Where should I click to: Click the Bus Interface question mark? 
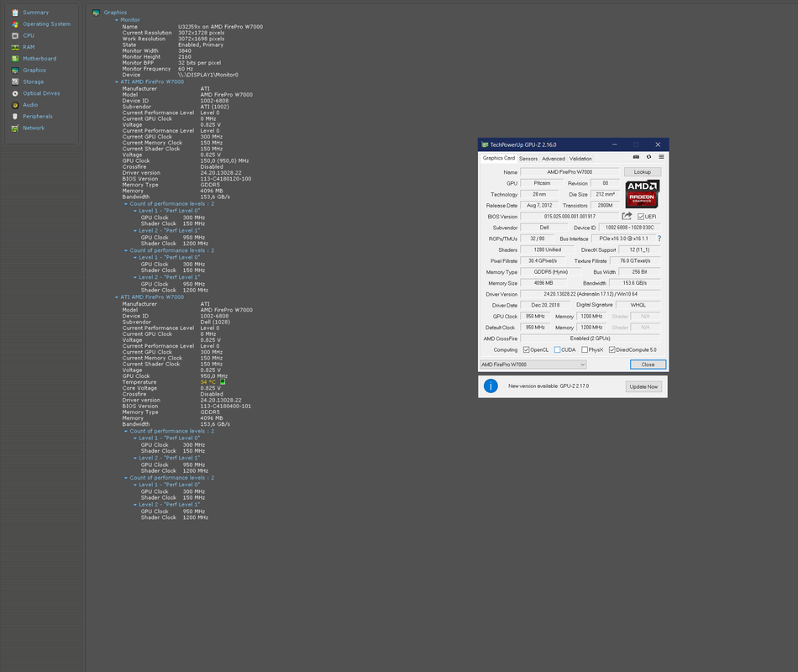coord(659,239)
